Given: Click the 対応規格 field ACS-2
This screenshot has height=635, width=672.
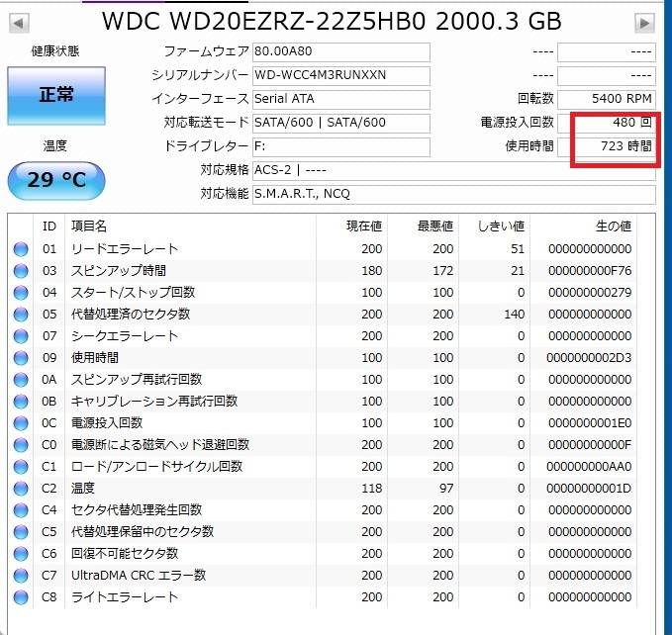Looking at the screenshot, I should [454, 171].
